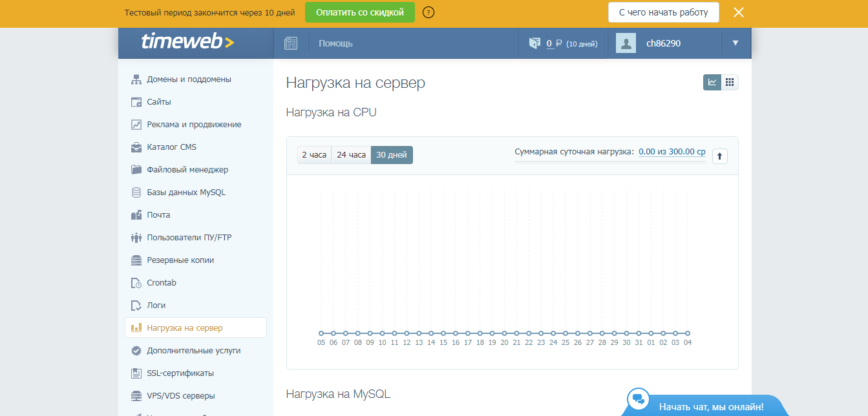The width and height of the screenshot is (868, 416).
Task: Open Реклама и продвижение section
Action: coord(194,125)
